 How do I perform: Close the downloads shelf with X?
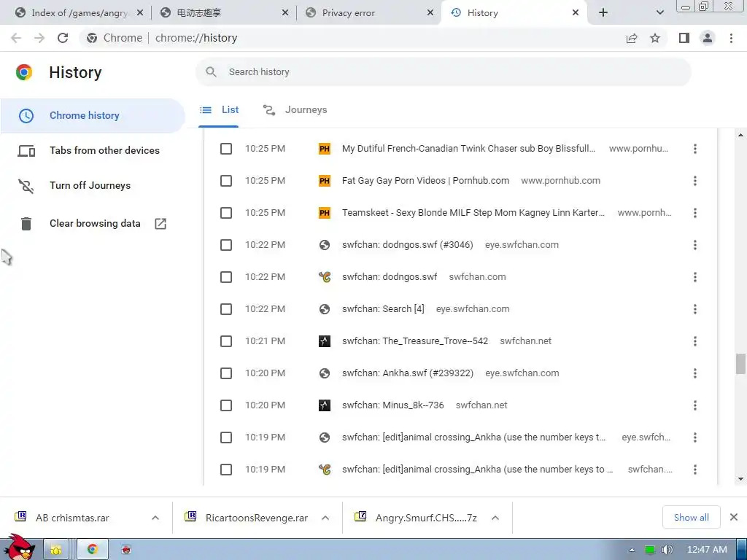[x=734, y=517]
